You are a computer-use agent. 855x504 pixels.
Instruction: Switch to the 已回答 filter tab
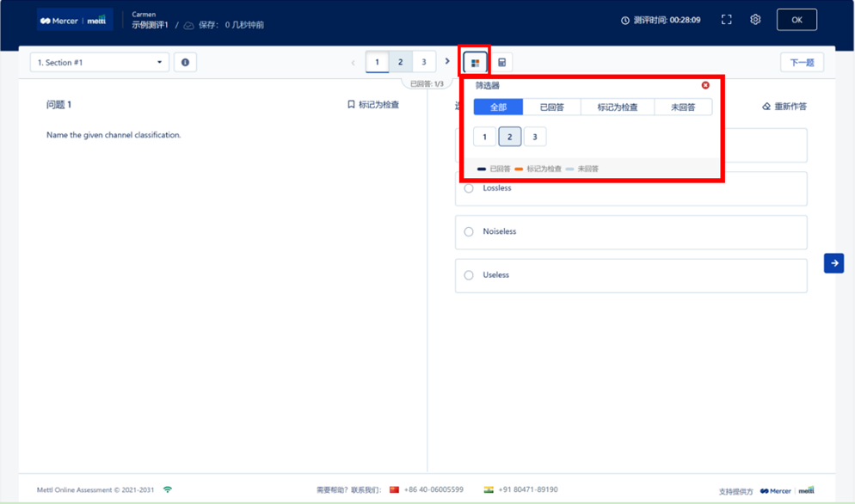point(551,108)
